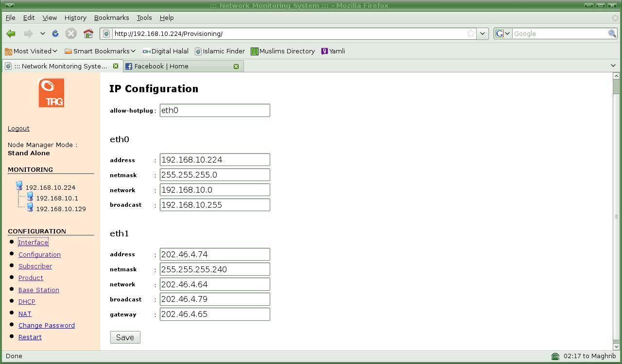Open the Bookmarks menu

[x=111, y=17]
